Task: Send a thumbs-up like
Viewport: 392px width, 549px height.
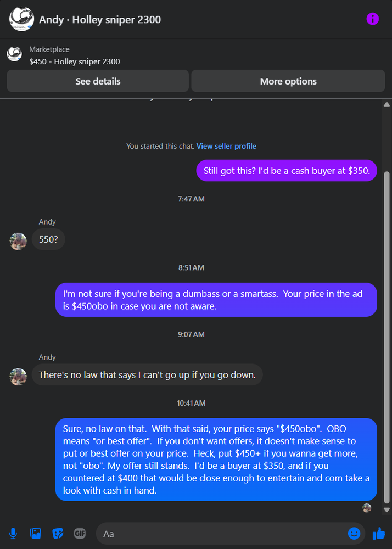Action: 379,533
